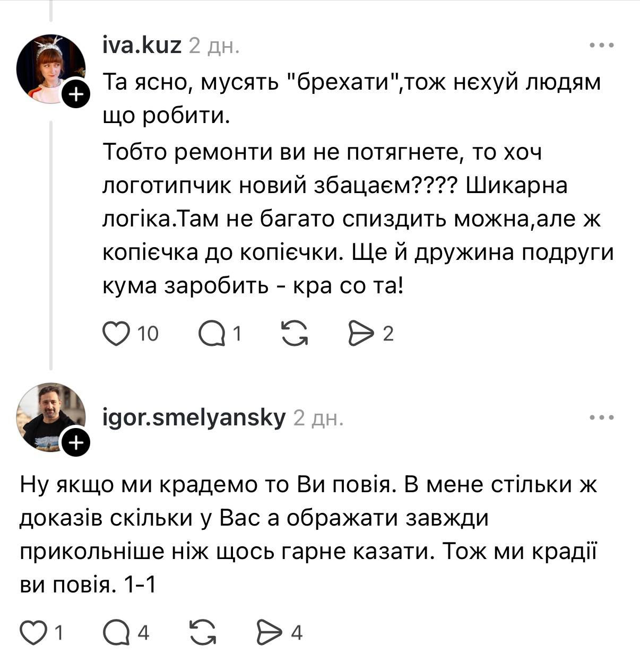Viewport: 640px width, 672px height.
Task: Open the iva.kuz profile username
Action: 142,47
